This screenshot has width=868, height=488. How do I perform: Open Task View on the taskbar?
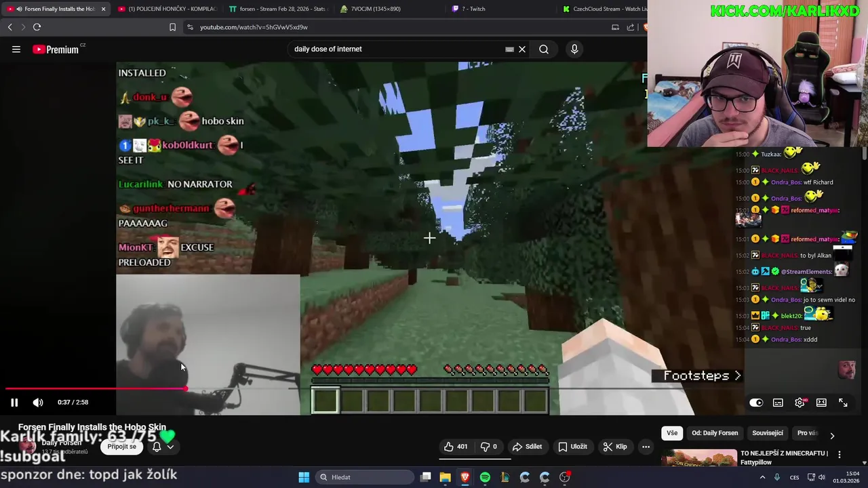[426, 477]
